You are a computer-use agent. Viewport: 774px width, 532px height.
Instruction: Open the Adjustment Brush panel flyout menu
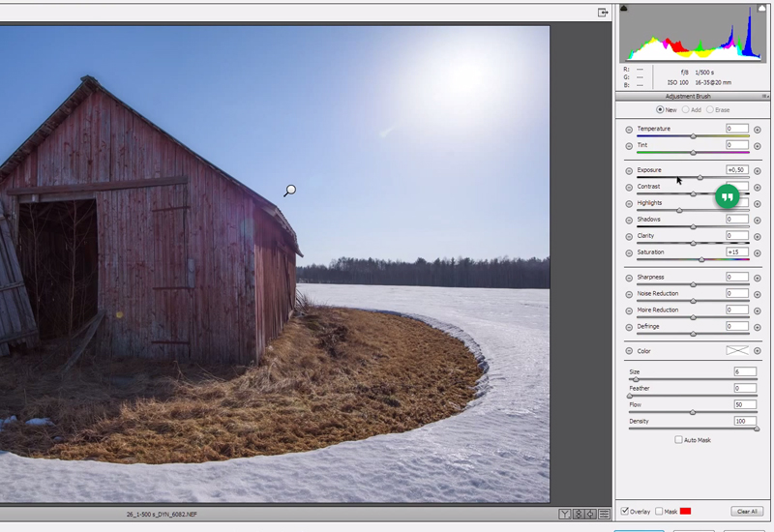pyautogui.click(x=765, y=97)
